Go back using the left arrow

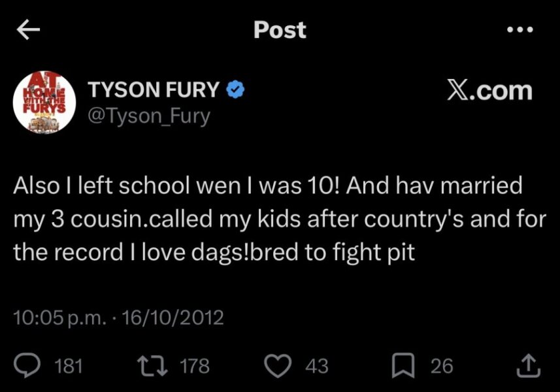[x=27, y=30]
